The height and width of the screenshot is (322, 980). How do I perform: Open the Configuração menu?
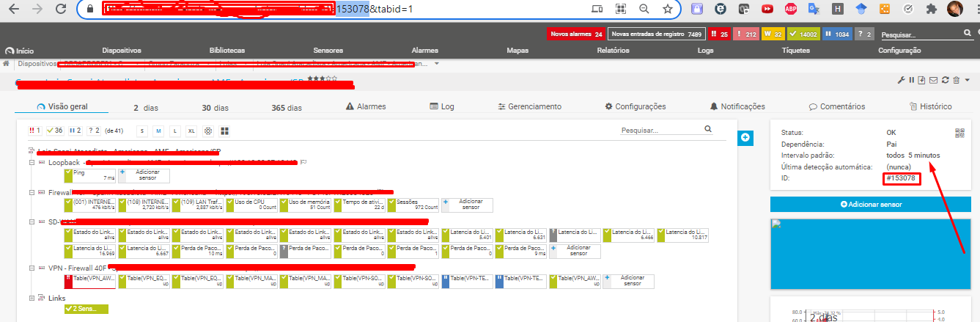(x=899, y=51)
